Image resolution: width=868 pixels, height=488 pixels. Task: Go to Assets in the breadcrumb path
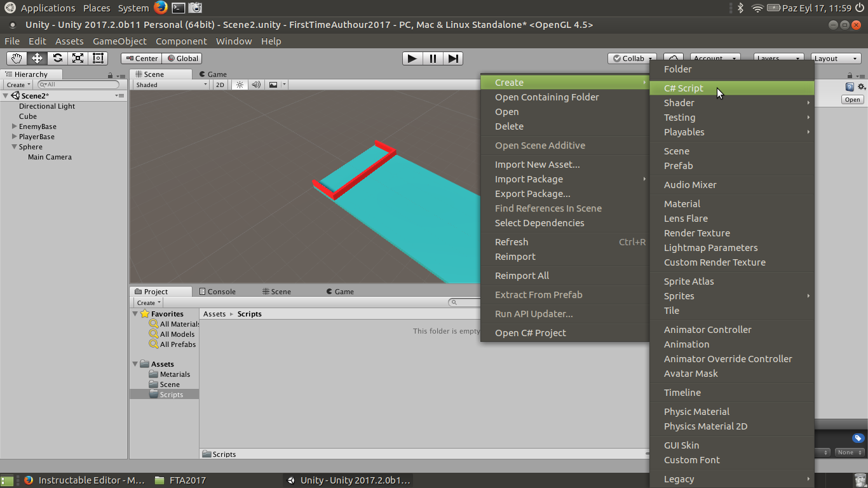[214, 314]
